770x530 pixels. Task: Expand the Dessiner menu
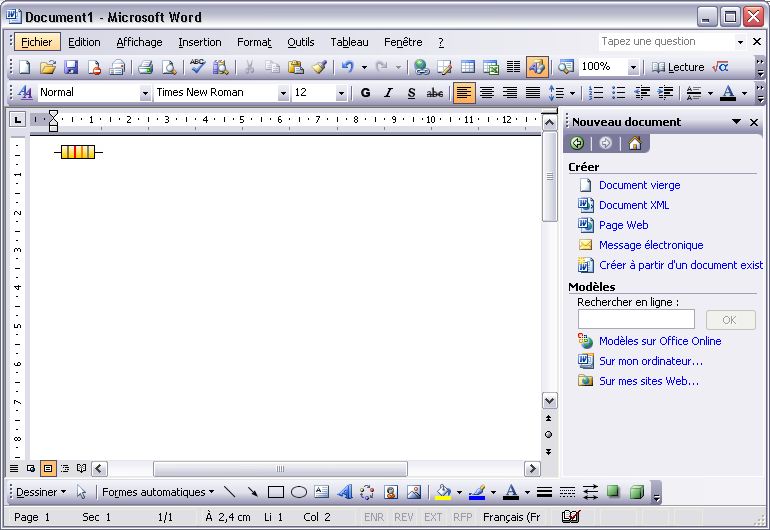point(41,492)
